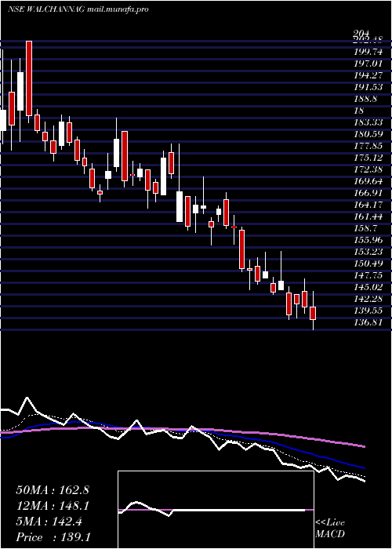The image size is (392, 549).
Task: Click the Price : 139.1 readout
Action: click(x=53, y=537)
